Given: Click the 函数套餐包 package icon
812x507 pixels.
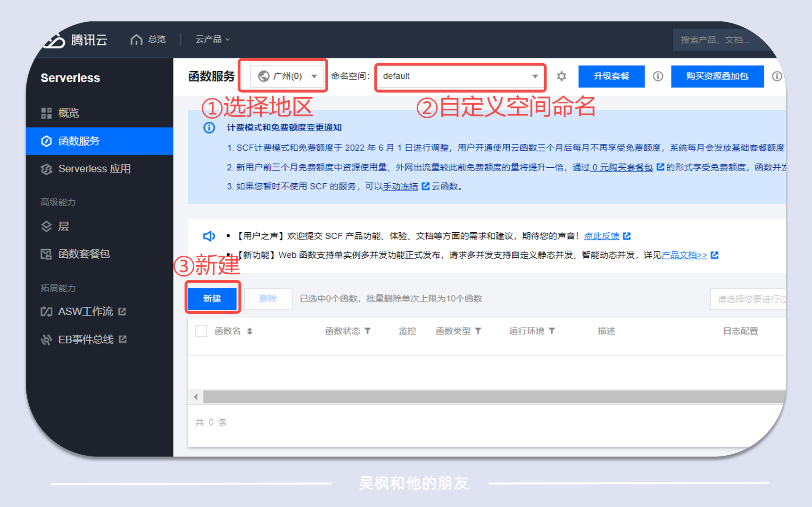Looking at the screenshot, I should pos(46,254).
